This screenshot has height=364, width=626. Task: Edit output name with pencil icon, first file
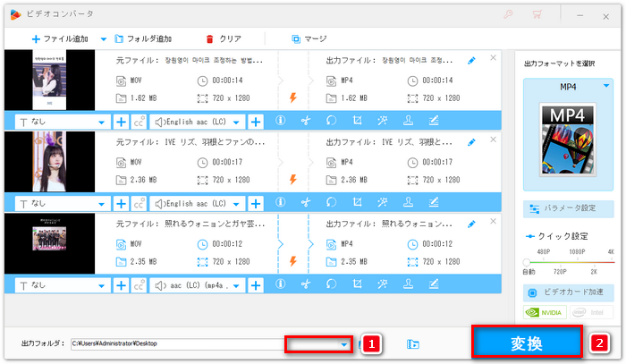click(471, 61)
